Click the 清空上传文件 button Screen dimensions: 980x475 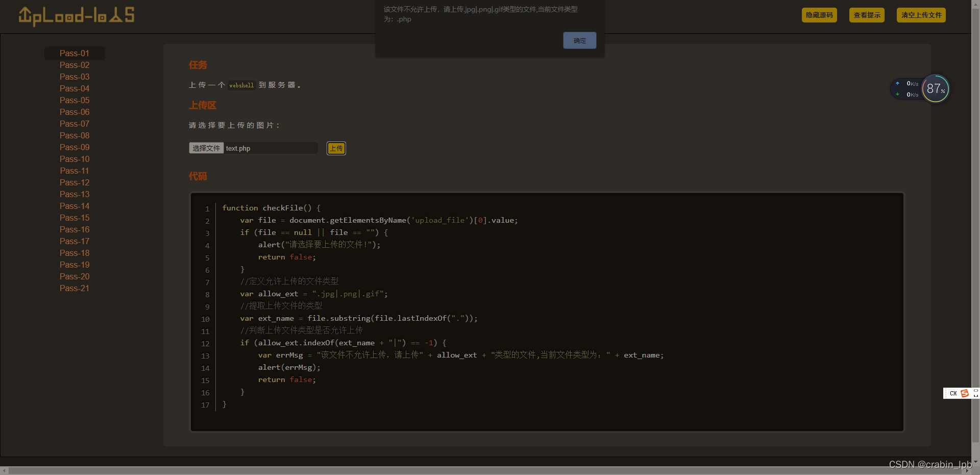coord(921,15)
